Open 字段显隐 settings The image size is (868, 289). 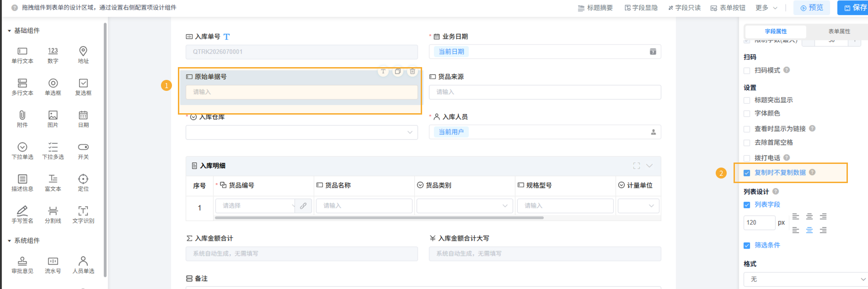[x=641, y=8]
